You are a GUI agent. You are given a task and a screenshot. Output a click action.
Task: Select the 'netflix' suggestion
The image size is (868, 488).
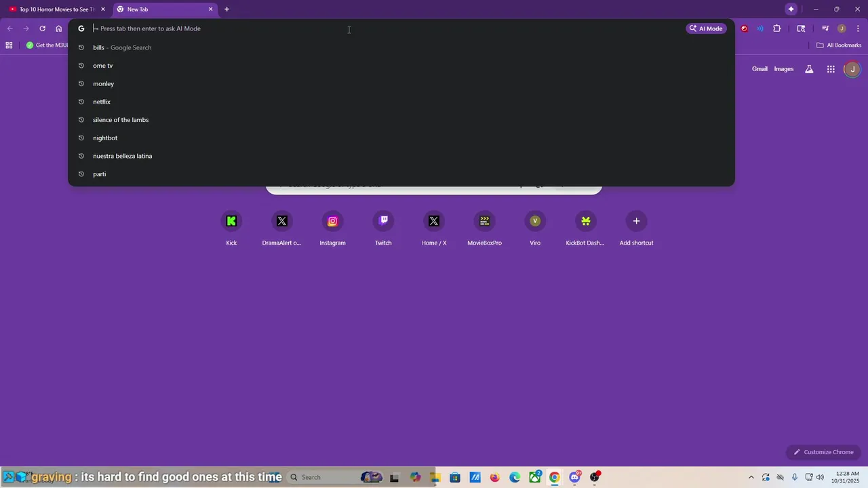click(401, 102)
